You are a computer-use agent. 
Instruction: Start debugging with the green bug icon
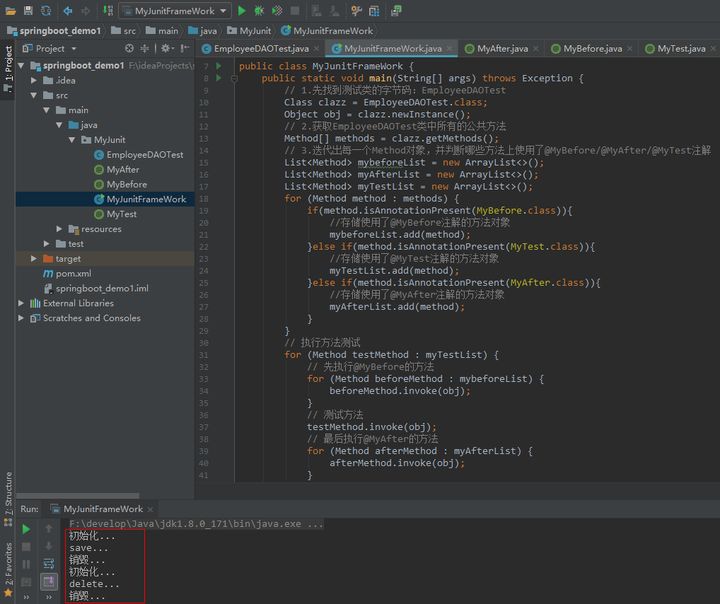(259, 10)
